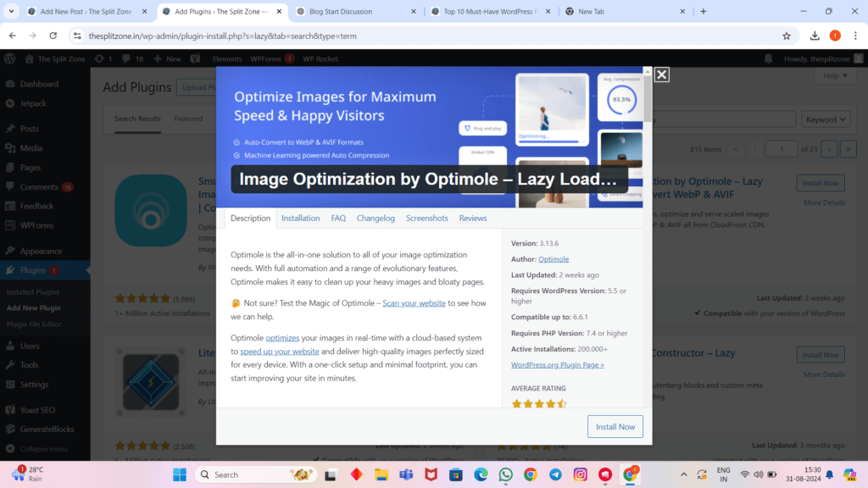Click the current page number field
The image size is (868, 488).
(x=781, y=149)
